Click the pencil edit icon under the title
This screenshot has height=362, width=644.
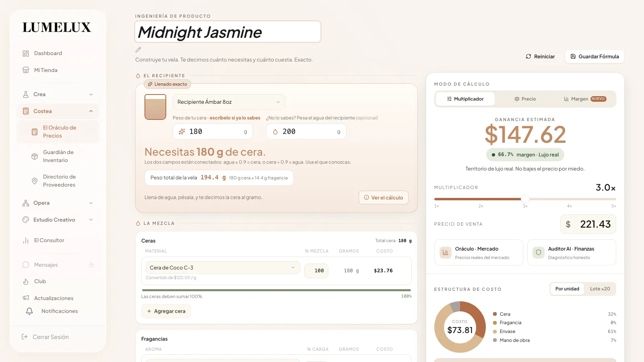tap(138, 50)
